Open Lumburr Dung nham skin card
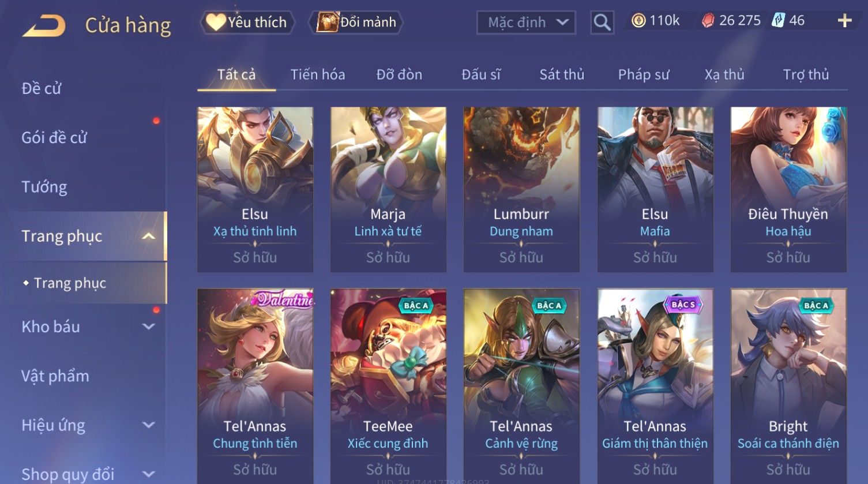This screenshot has height=484, width=868. point(521,189)
